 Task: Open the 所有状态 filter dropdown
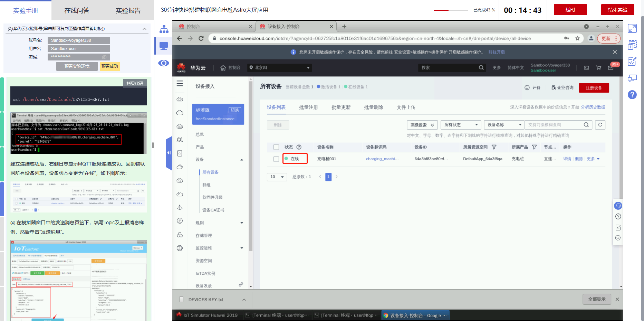[461, 125]
